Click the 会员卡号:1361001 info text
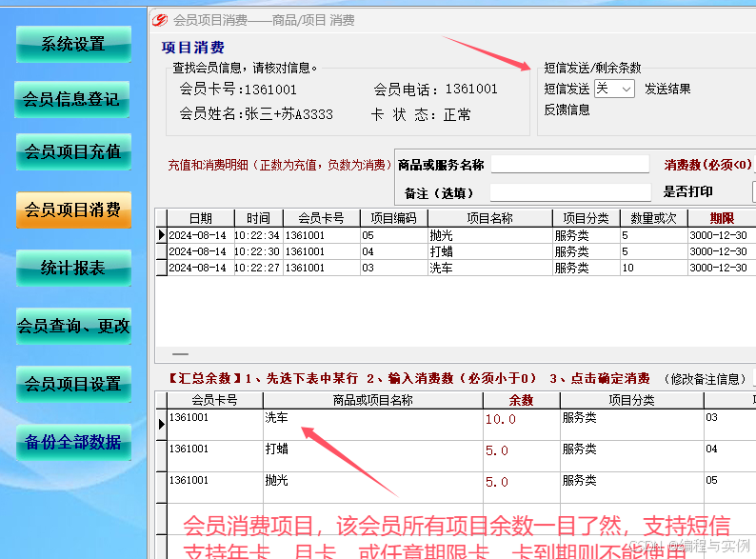The height and width of the screenshot is (559, 756). pyautogui.click(x=238, y=90)
